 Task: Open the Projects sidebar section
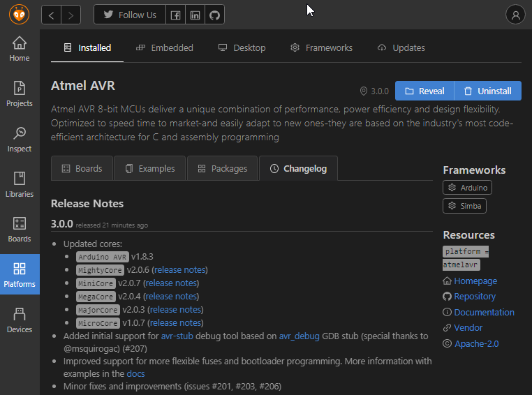[x=20, y=94]
